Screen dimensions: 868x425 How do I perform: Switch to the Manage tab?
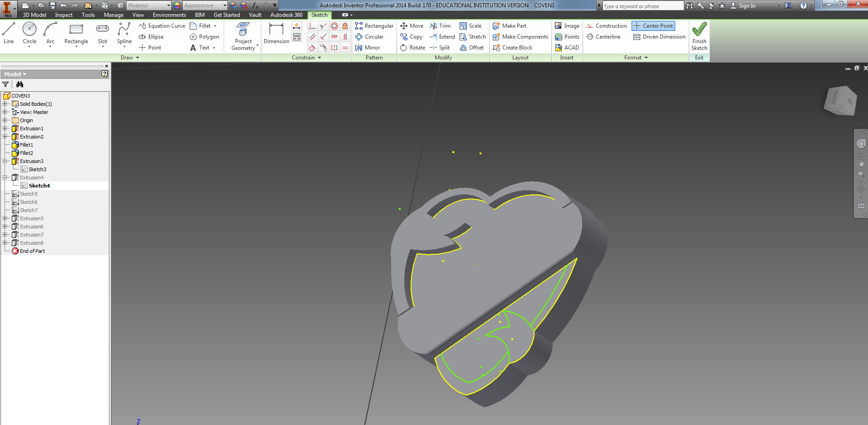pos(113,15)
